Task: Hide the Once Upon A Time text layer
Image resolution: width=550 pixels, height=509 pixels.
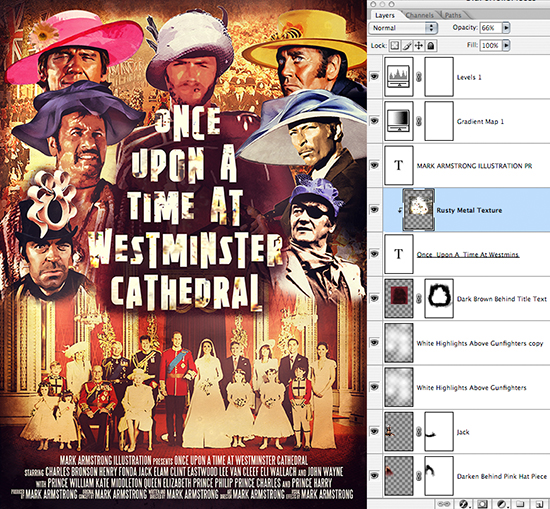Action: 375,254
